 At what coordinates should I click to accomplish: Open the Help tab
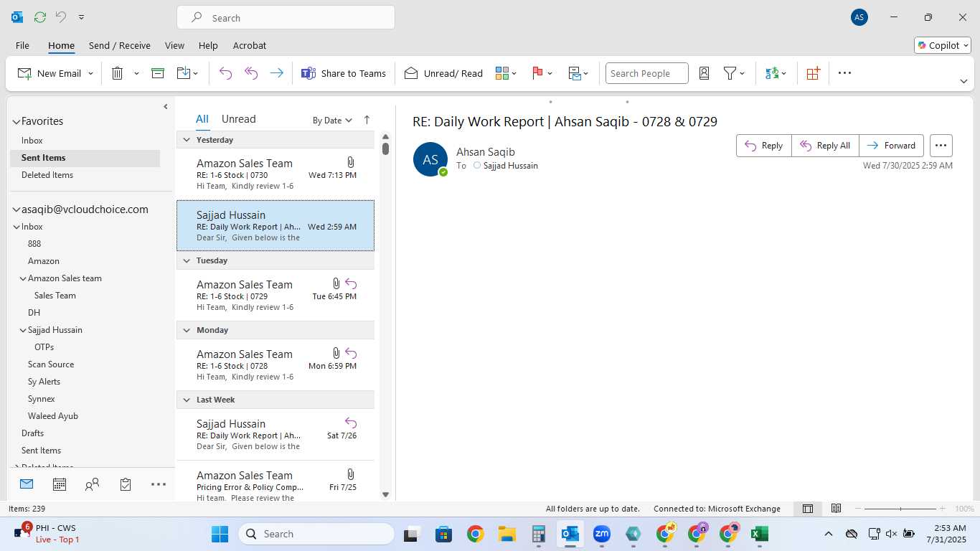[x=208, y=45]
